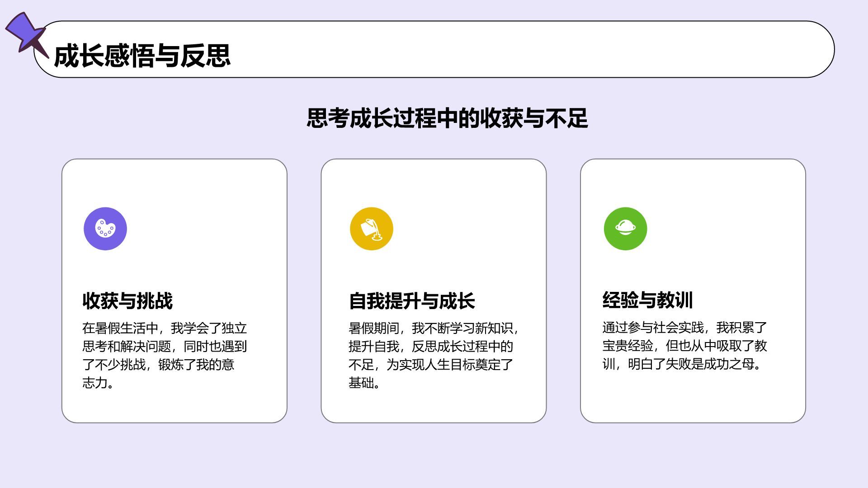This screenshot has height=488, width=868.
Task: Select paragraph beginning 在暑假生活中
Action: [165, 355]
